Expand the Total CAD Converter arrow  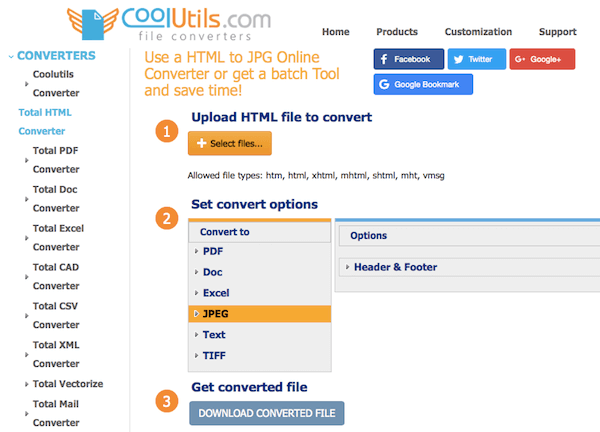pos(26,277)
